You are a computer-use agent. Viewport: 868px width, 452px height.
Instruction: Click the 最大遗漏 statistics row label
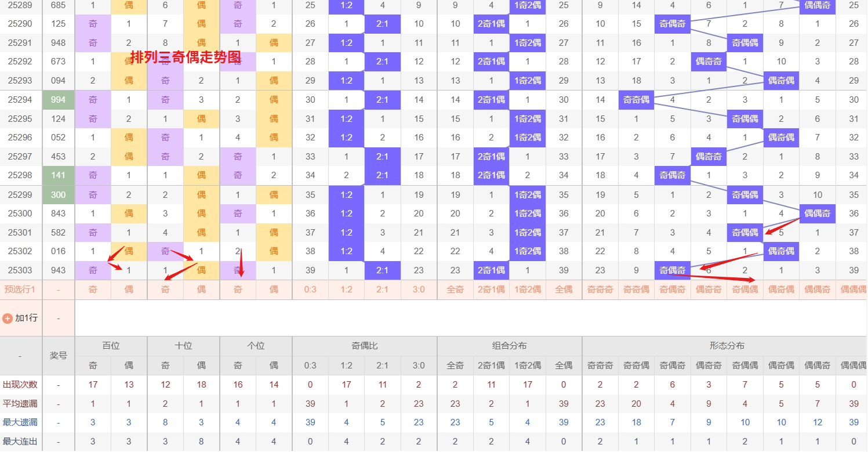click(x=20, y=422)
